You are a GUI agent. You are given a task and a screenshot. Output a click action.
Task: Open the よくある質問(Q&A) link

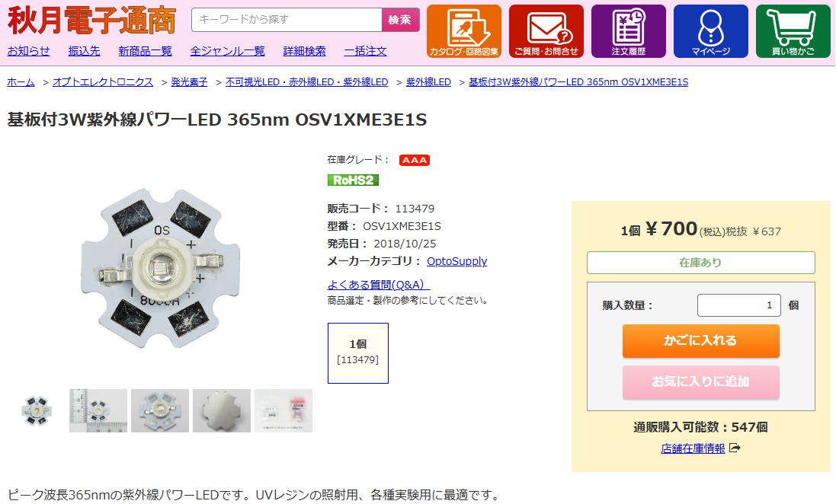[x=378, y=285]
